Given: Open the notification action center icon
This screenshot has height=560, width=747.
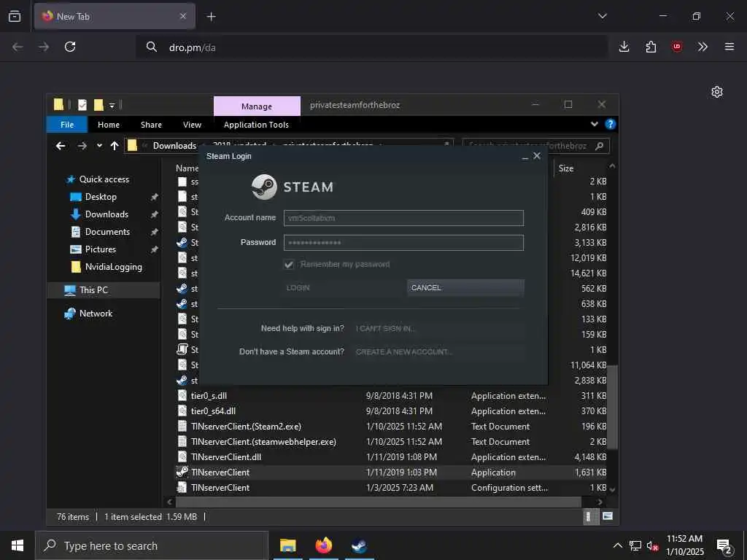Looking at the screenshot, I should click(x=724, y=545).
